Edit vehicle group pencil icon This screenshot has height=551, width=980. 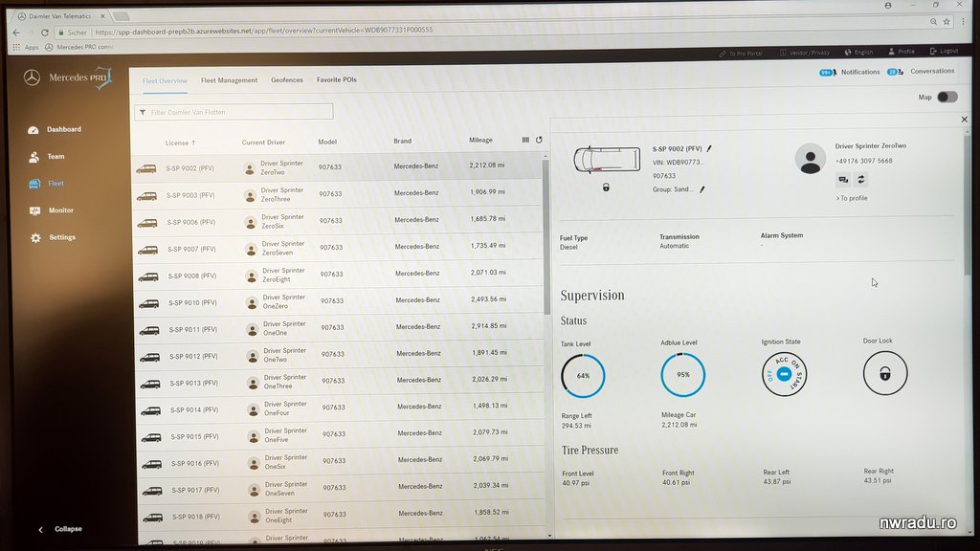702,189
